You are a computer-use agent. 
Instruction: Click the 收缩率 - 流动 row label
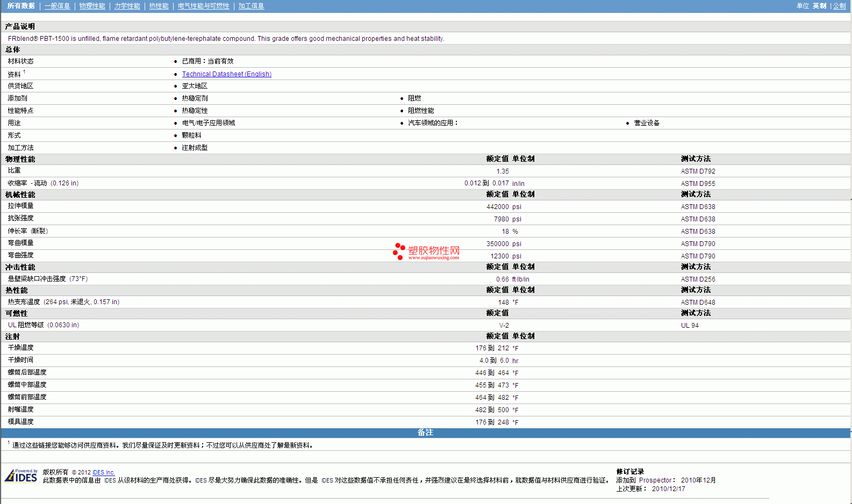[43, 183]
